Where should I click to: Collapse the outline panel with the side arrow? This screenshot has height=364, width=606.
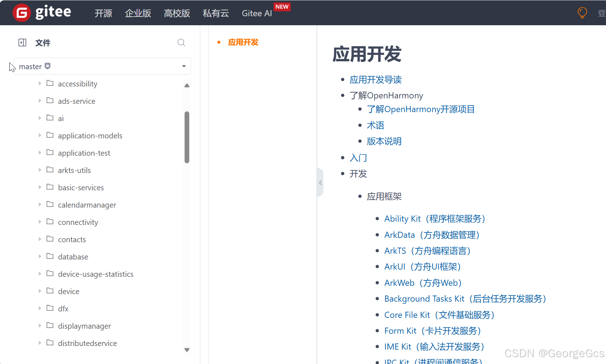pos(320,183)
